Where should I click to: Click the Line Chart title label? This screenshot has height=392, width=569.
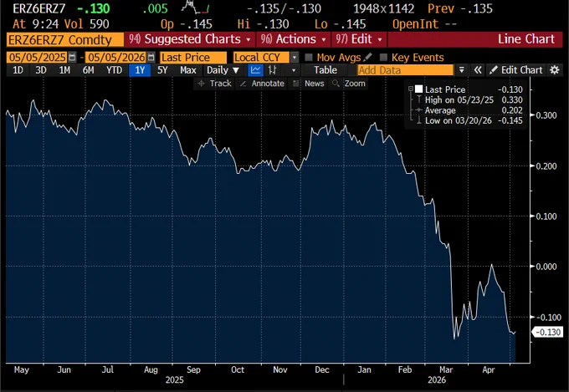[x=525, y=39]
